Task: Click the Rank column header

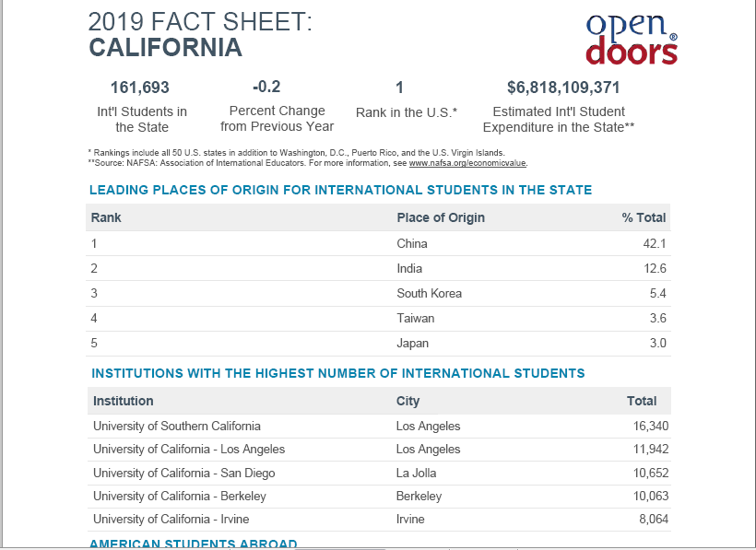Action: click(x=106, y=217)
